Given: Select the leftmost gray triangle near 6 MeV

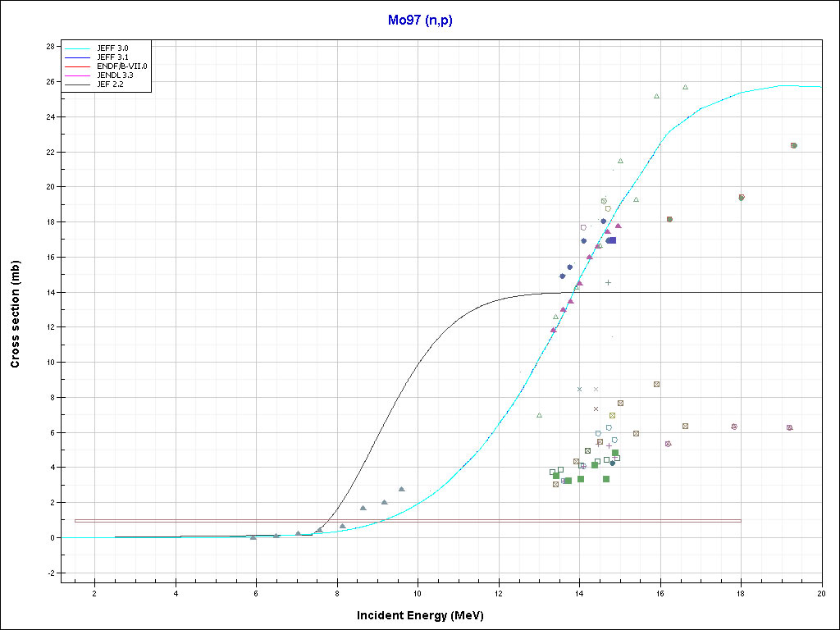Looking at the screenshot, I should coord(253,537).
